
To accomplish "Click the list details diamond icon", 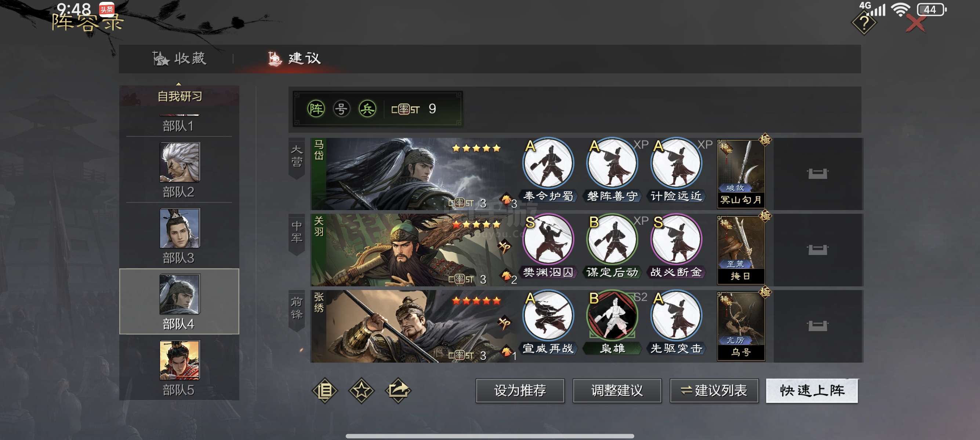I will click(324, 390).
